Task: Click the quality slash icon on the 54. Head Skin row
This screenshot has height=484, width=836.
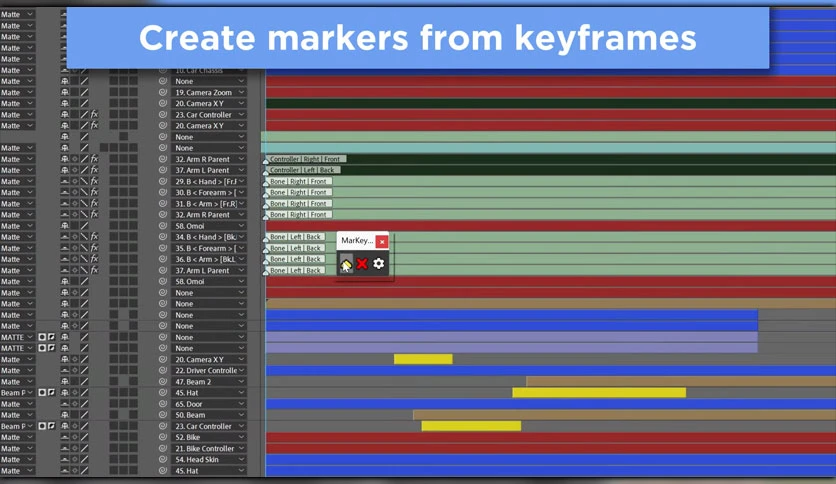Action: click(x=84, y=459)
